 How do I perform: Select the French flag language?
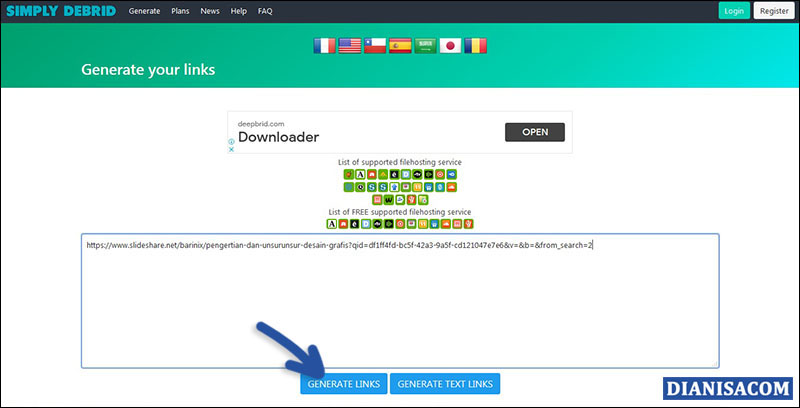[x=324, y=45]
